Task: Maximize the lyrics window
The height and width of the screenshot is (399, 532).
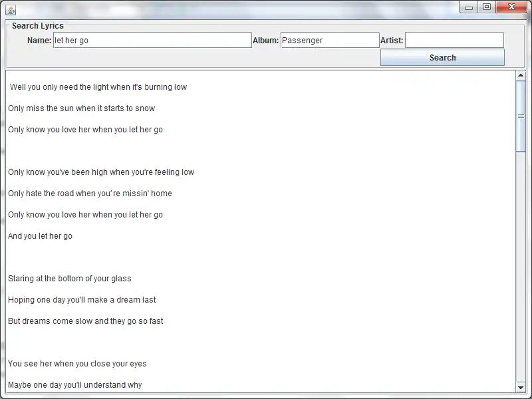Action: 487,7
